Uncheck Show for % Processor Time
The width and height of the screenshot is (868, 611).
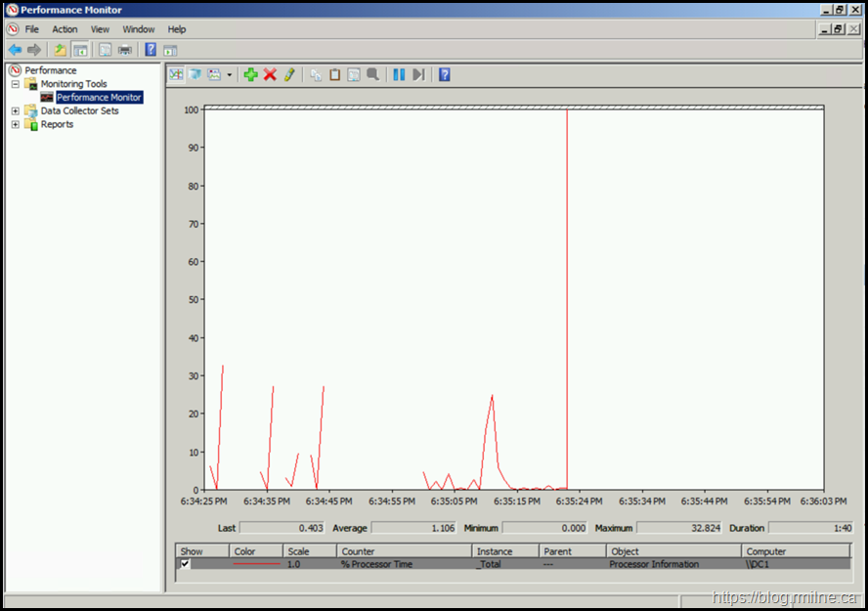[x=186, y=564]
